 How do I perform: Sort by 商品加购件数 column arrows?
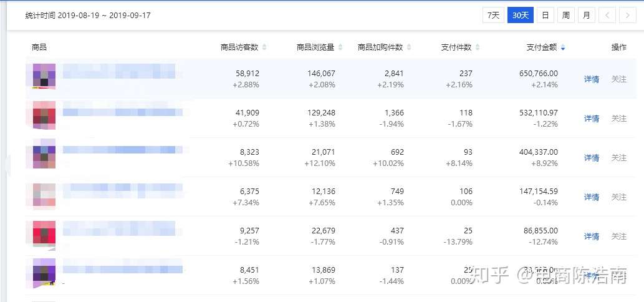(409, 47)
